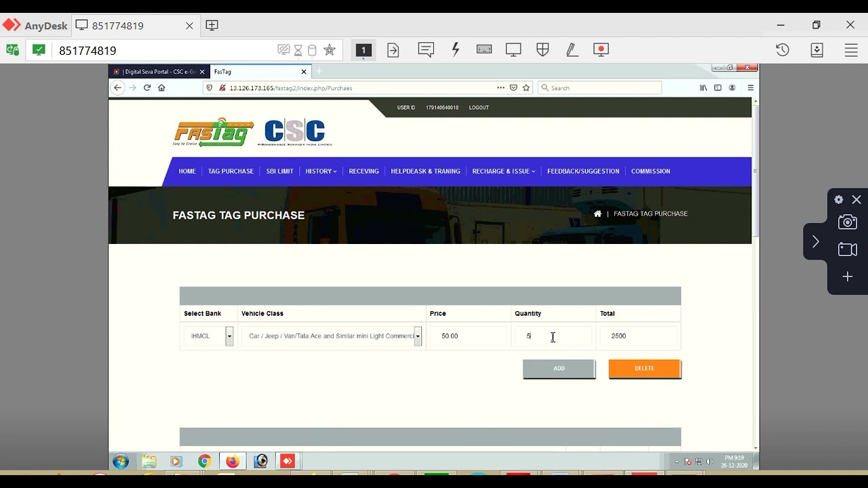
Task: Click the Total field showing 2500
Action: click(x=638, y=336)
